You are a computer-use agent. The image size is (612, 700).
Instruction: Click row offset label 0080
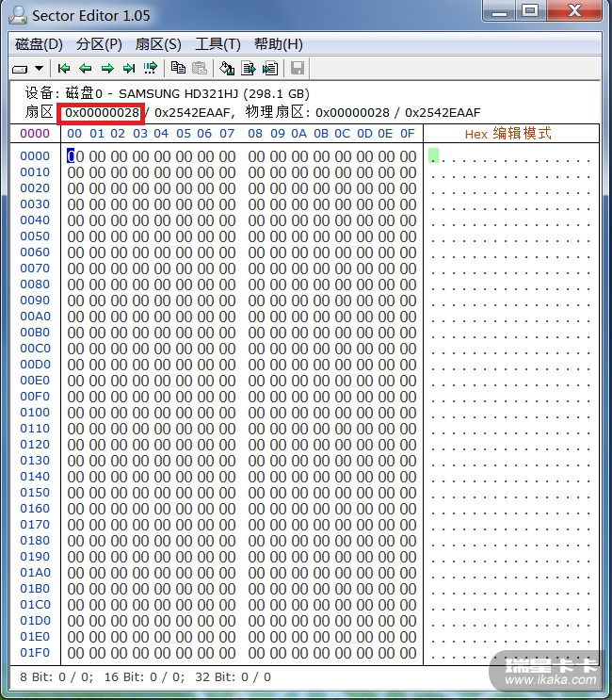pyautogui.click(x=35, y=285)
